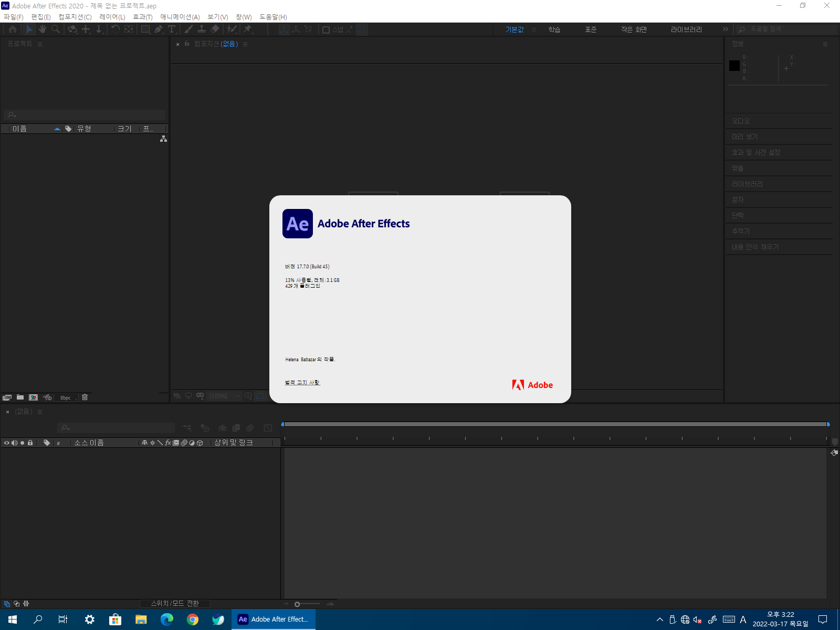Toggle local axis mode icon
This screenshot has width=840, height=630.
(x=284, y=29)
